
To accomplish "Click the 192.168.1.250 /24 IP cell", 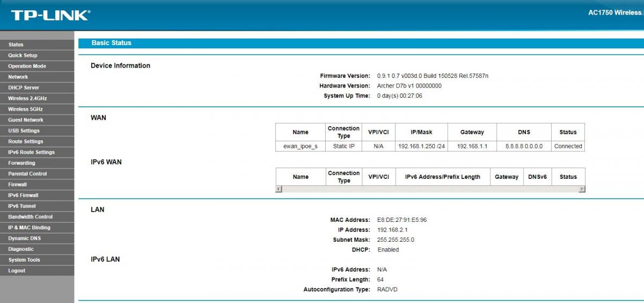I will tap(421, 146).
